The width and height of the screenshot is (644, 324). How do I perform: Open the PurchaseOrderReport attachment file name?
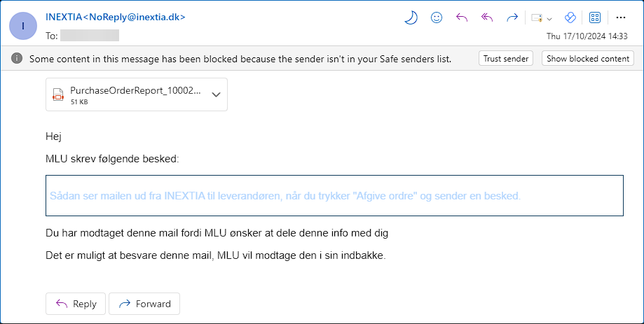point(135,91)
